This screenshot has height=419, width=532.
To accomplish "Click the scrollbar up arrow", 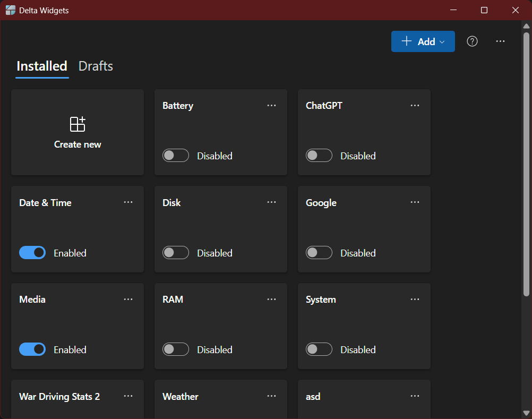I will pyautogui.click(x=526, y=26).
